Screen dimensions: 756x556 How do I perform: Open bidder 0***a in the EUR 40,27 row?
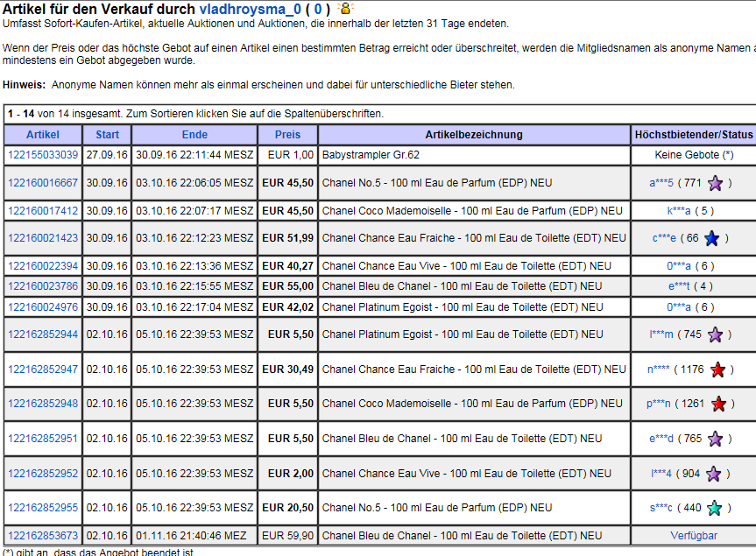679,266
